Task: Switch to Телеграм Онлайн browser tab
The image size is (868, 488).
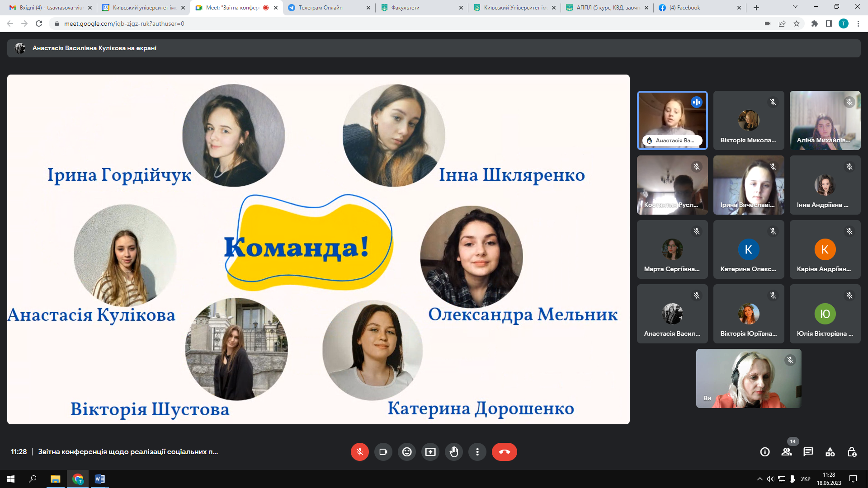Action: point(321,8)
